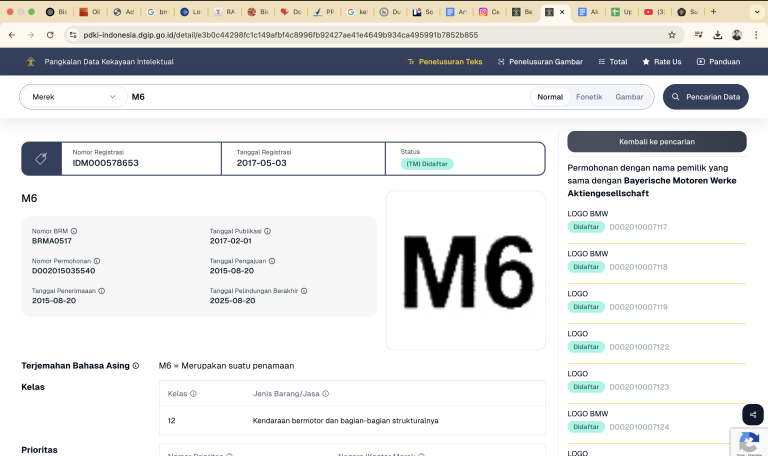Open LOGO BMW entry D002010007117

tap(657, 221)
